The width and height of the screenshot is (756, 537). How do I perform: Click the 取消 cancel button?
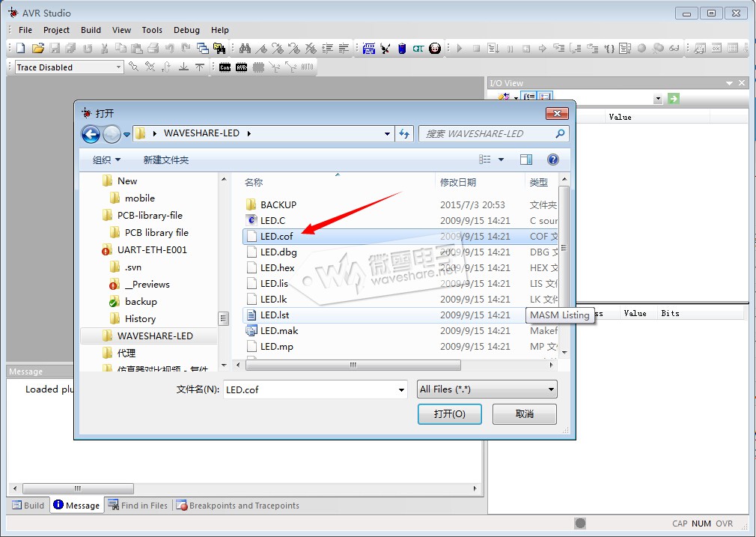pos(525,414)
